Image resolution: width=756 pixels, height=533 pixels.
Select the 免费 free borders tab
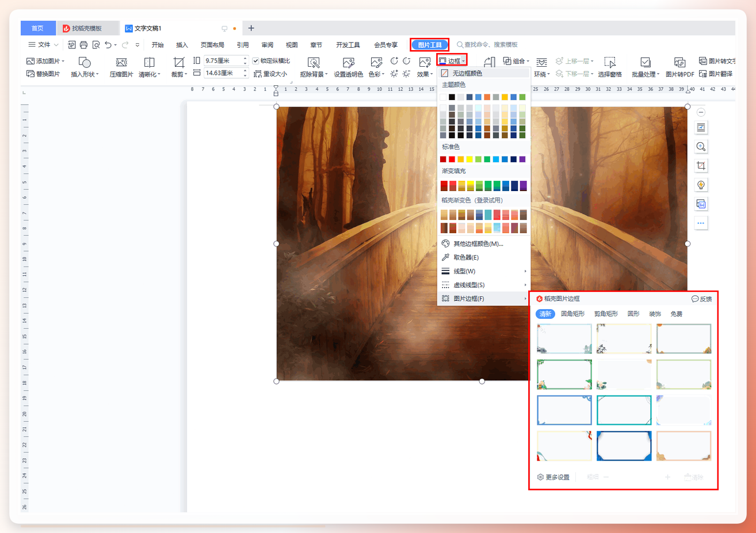[676, 314]
